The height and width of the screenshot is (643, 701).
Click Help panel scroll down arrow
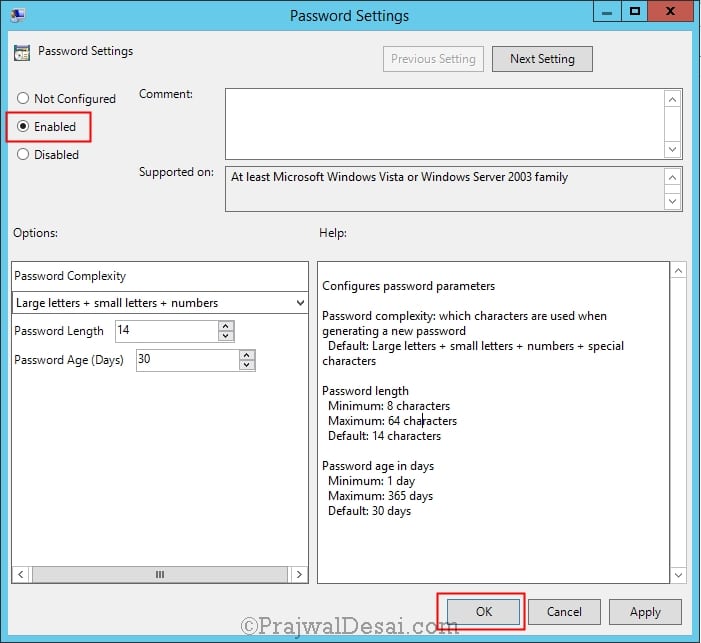[x=678, y=575]
